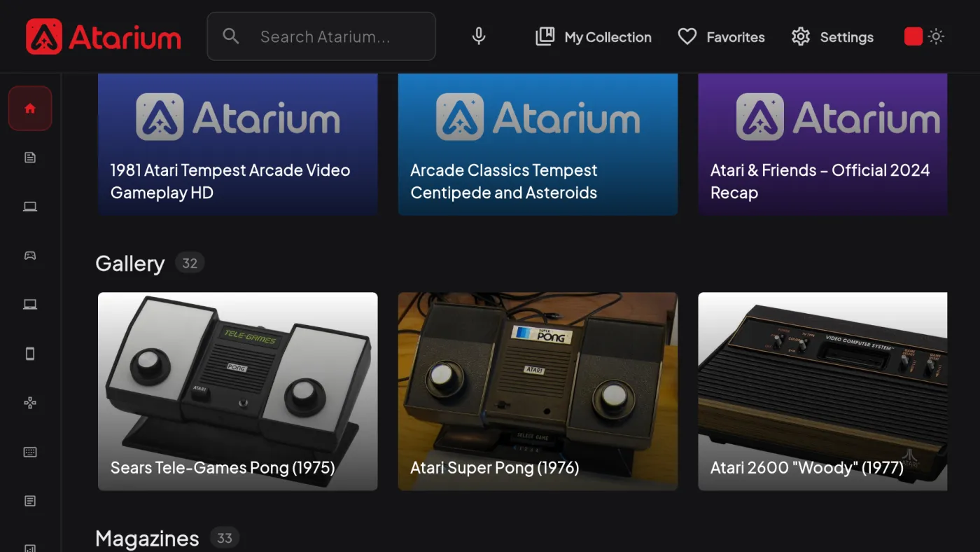
Task: View the Sears Tele-Games Pong (1975) image
Action: [x=238, y=391]
